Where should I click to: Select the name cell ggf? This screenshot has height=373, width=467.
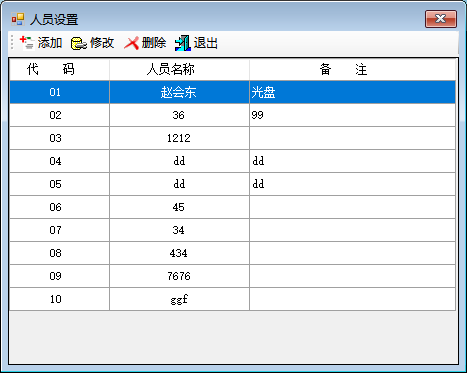coord(179,299)
